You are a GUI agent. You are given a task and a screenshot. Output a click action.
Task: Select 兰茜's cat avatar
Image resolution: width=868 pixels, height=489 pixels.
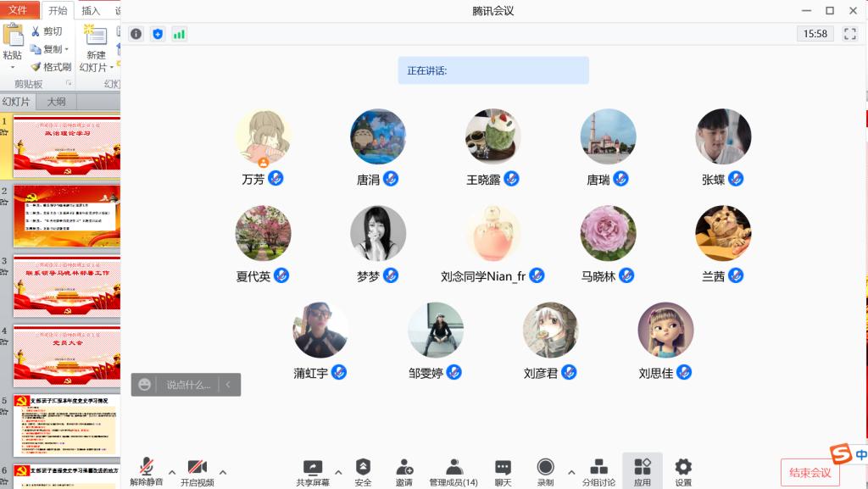[x=724, y=233]
